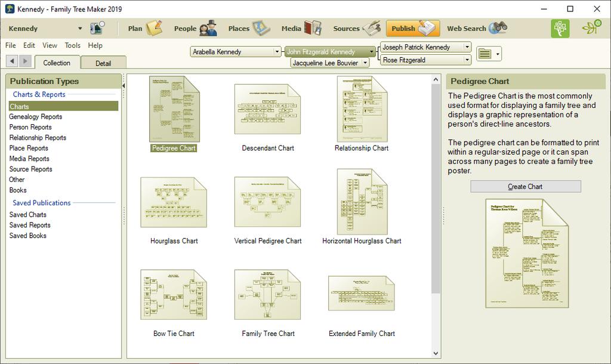Minimize the Family Tree Maker window
611x364 pixels.
point(544,9)
